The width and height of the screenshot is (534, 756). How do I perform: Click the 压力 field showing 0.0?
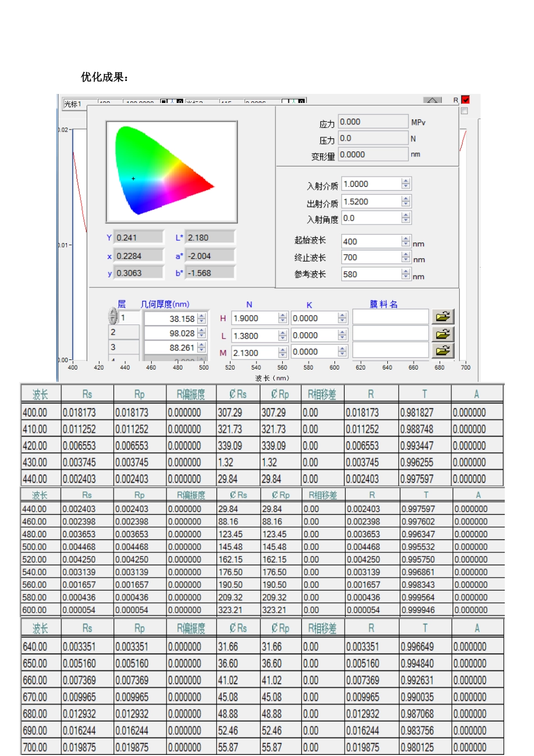pyautogui.click(x=373, y=138)
